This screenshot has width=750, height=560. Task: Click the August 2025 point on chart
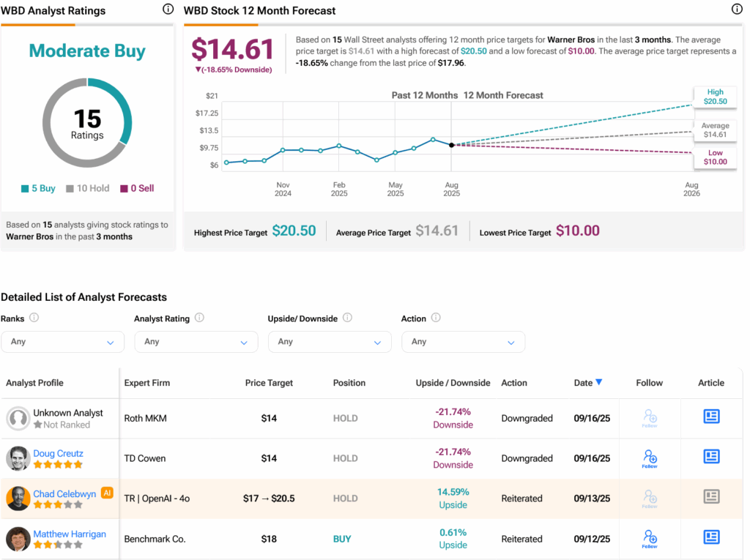pyautogui.click(x=451, y=145)
